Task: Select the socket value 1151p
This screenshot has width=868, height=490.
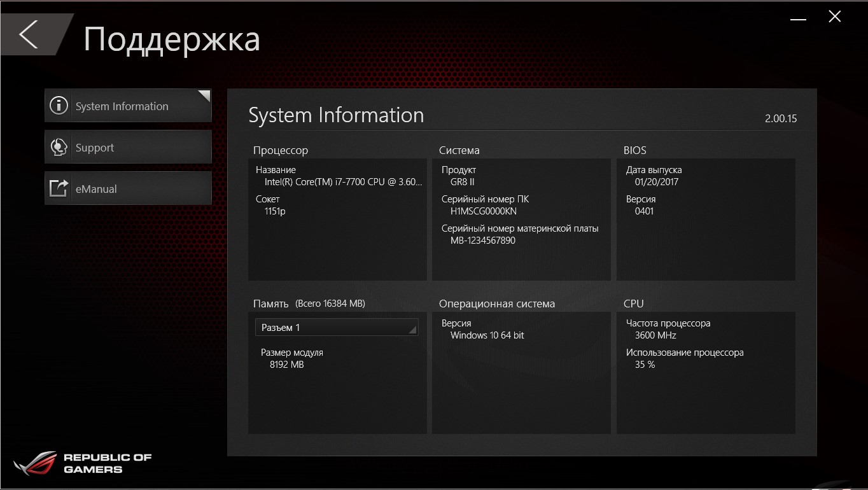Action: pyautogui.click(x=275, y=211)
